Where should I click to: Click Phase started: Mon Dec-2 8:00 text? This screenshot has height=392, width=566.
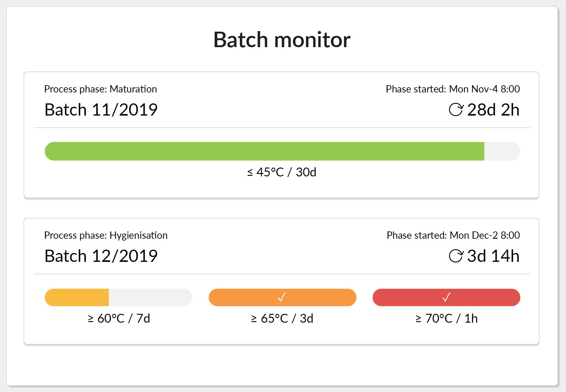pos(453,235)
